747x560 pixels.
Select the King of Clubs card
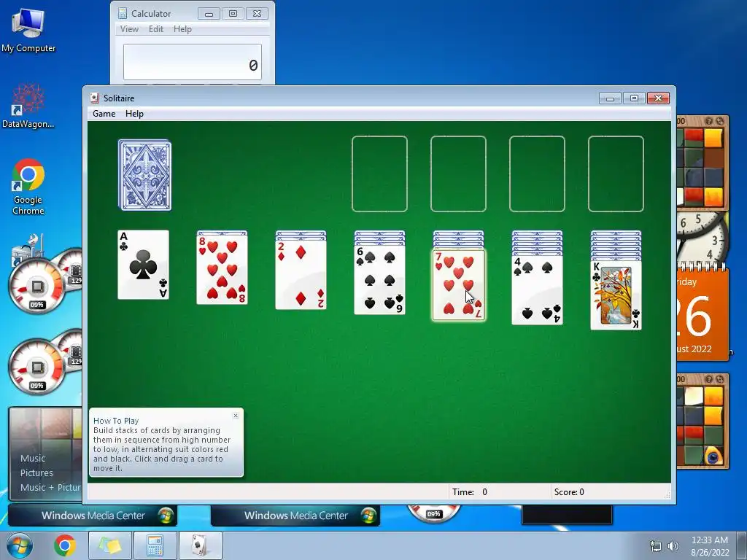pos(616,295)
